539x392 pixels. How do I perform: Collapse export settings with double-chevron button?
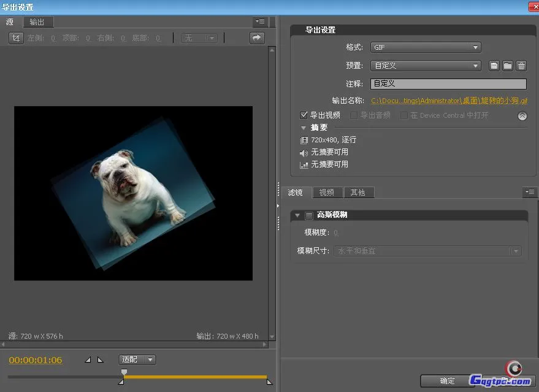tap(522, 115)
